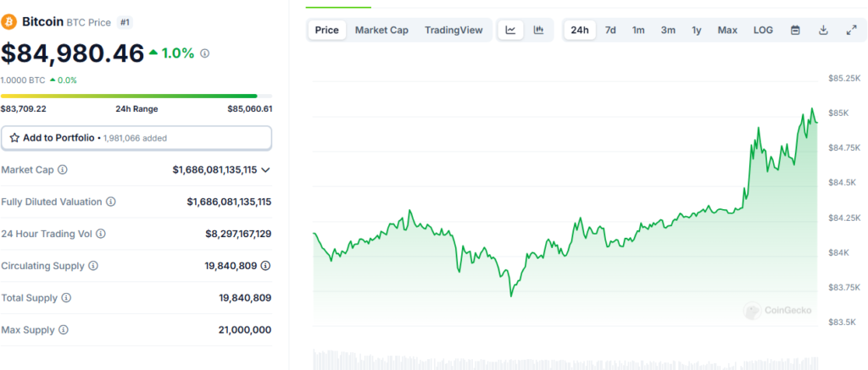Switch to candlestick chart view icon
The image size is (868, 370).
click(x=538, y=30)
